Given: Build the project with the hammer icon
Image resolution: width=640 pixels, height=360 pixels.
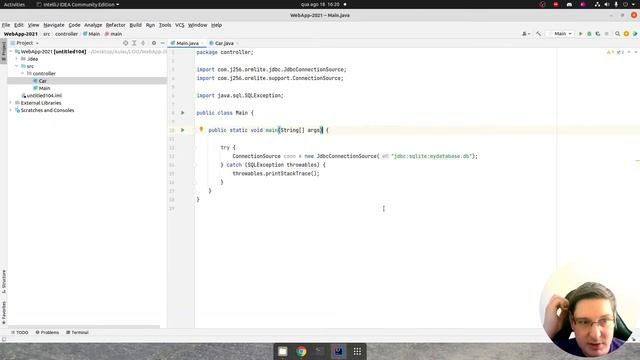Looking at the screenshot, I should click(538, 34).
